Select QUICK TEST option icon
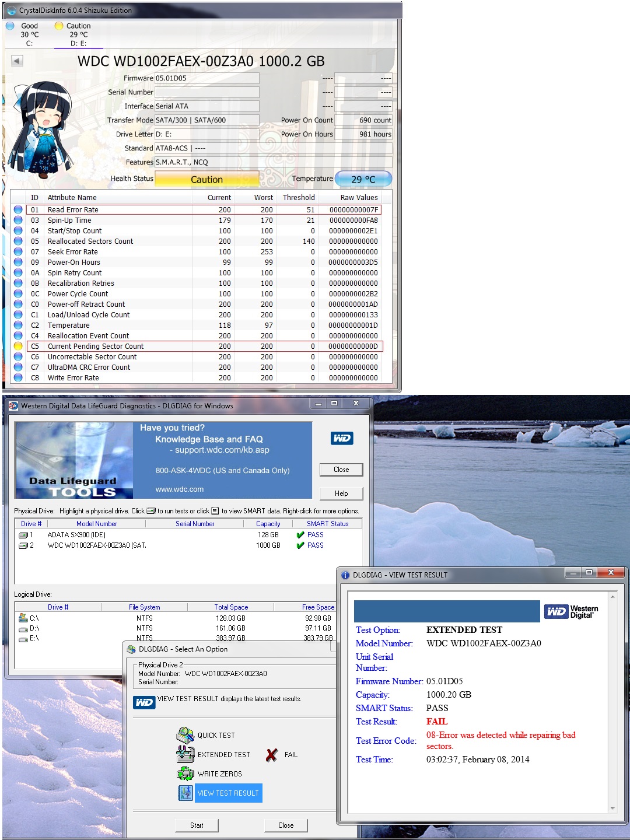Screen dimensions: 630x840 click(x=185, y=735)
